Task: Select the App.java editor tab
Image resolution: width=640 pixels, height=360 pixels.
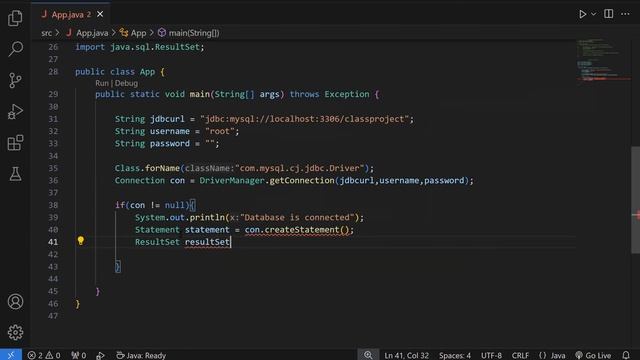Action: [71, 14]
